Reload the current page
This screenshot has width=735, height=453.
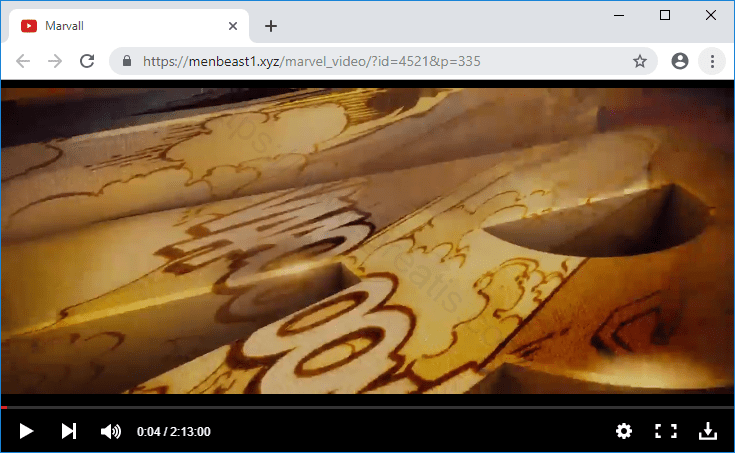tap(87, 61)
